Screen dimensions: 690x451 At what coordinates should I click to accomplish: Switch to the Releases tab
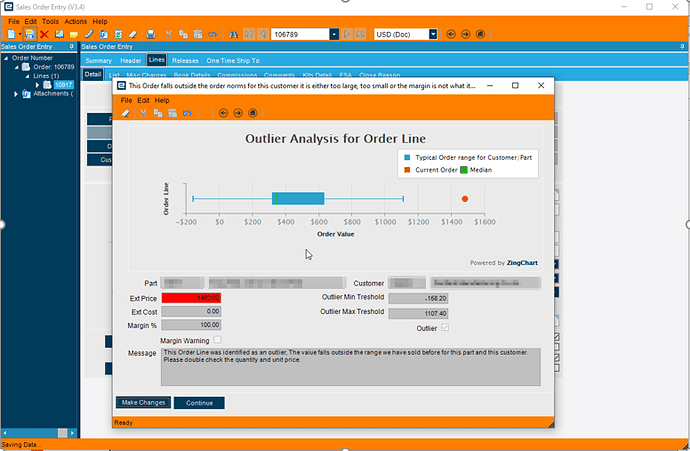185,61
